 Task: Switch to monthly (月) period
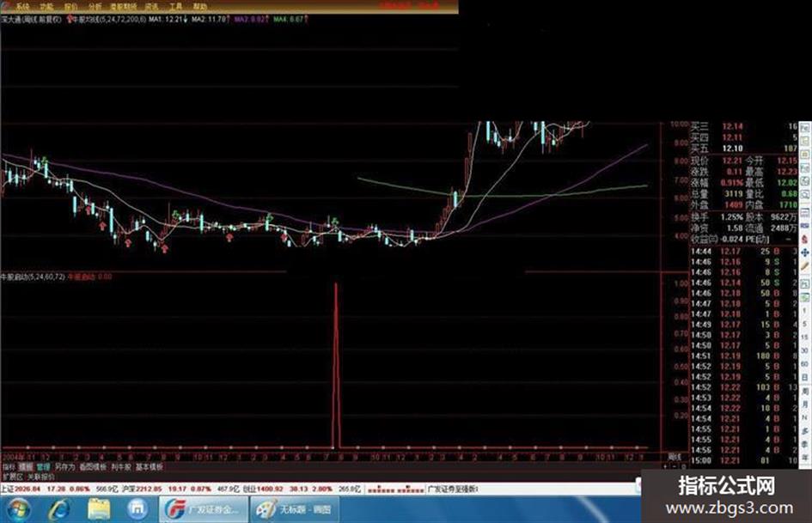tap(805, 404)
